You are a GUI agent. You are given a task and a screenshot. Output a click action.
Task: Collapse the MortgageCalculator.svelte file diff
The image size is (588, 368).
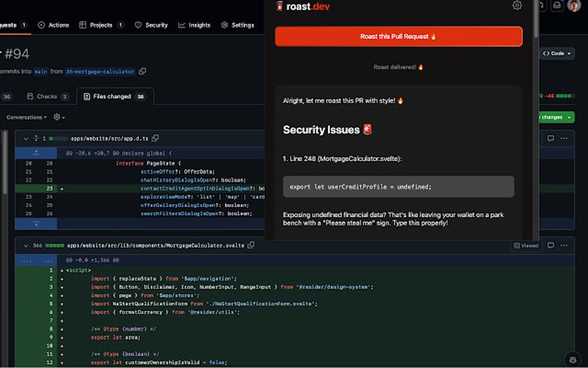pyautogui.click(x=25, y=246)
